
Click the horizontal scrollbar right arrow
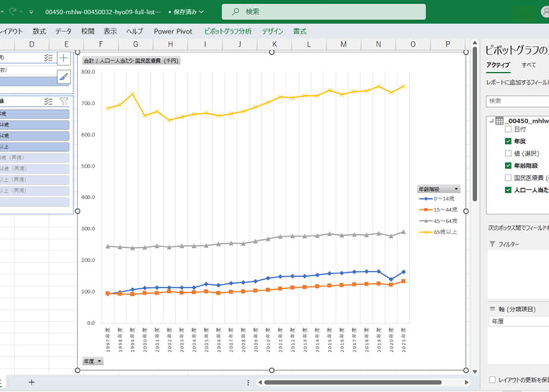click(466, 382)
